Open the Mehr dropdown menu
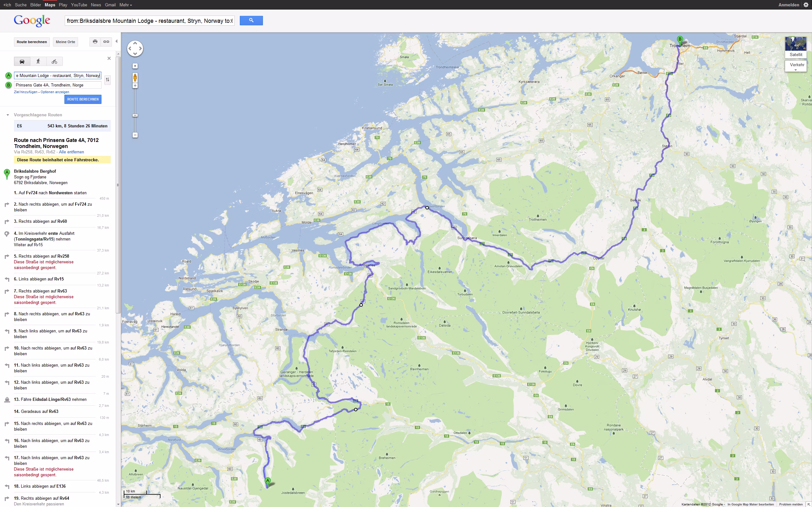 [x=126, y=5]
